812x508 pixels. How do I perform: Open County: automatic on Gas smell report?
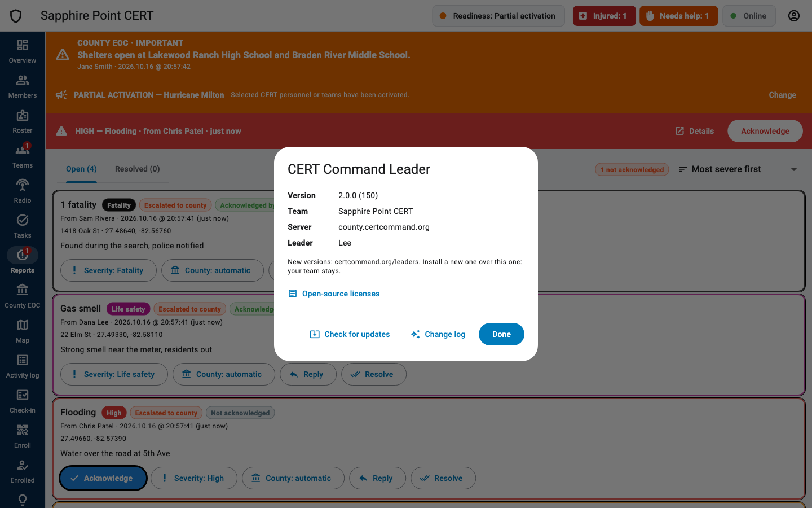click(224, 374)
